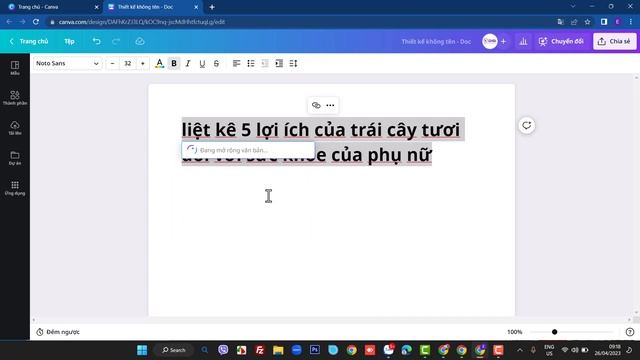This screenshot has width=640, height=360.
Task: Open the three-dot more options above text
Action: [x=330, y=105]
